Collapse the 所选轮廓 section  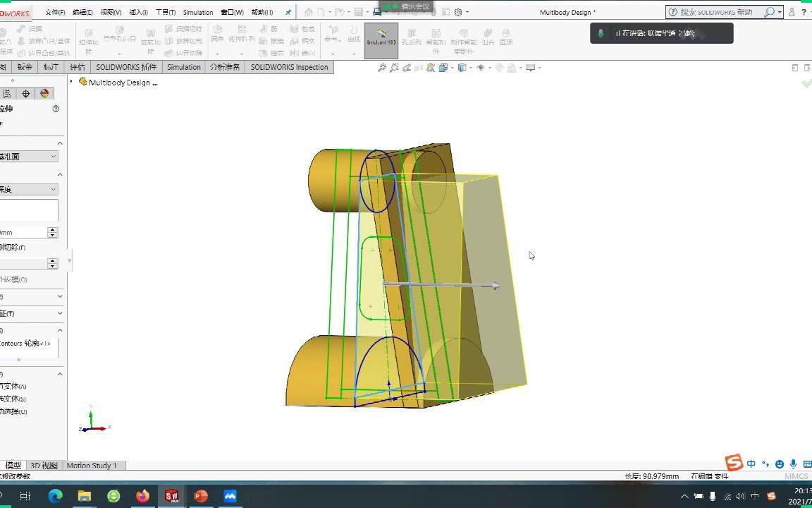click(x=60, y=329)
